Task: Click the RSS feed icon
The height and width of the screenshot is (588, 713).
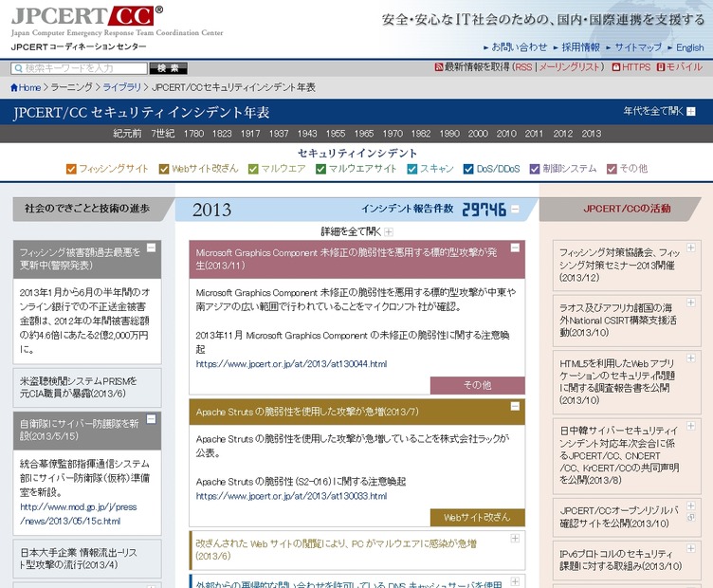Action: [x=438, y=67]
